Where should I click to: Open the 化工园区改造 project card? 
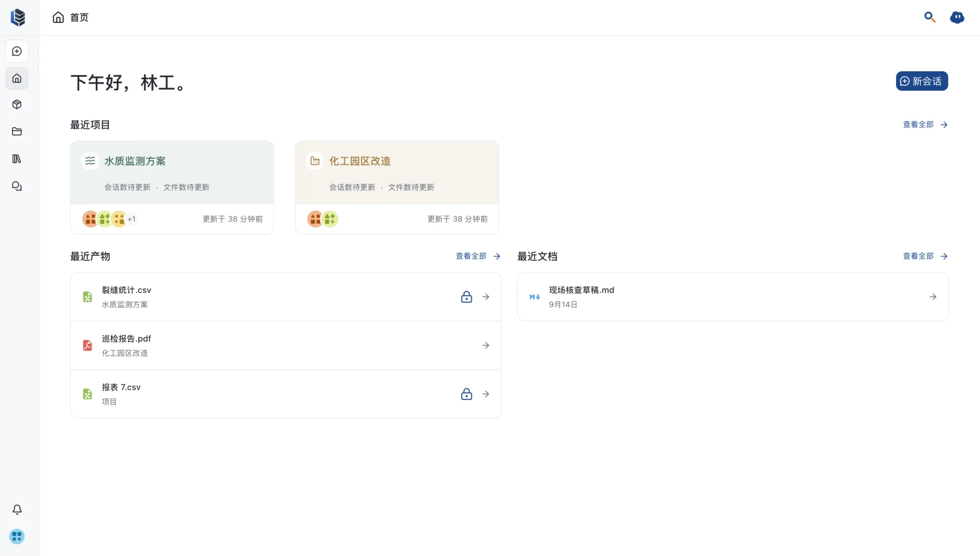pyautogui.click(x=397, y=188)
